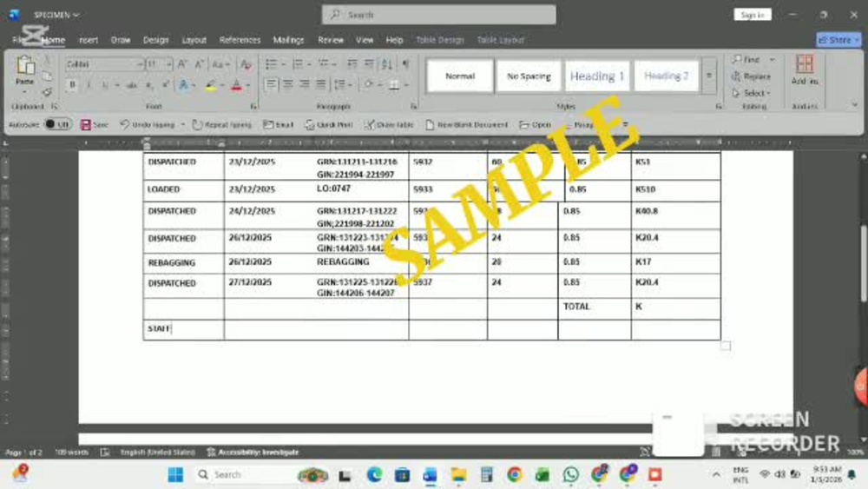This screenshot has width=868, height=489.
Task: Pick the text highlight color
Action: 210,85
